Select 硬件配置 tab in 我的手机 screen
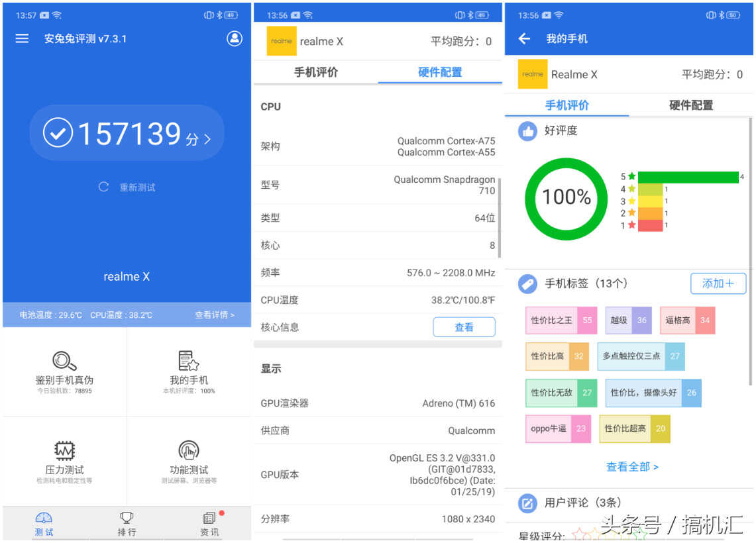This screenshot has height=543, width=756. tap(691, 105)
